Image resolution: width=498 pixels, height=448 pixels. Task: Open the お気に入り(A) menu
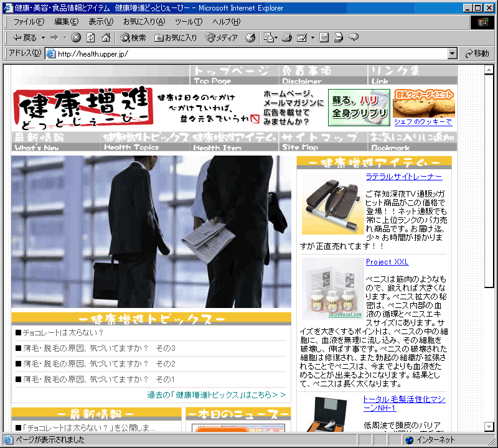pyautogui.click(x=144, y=22)
